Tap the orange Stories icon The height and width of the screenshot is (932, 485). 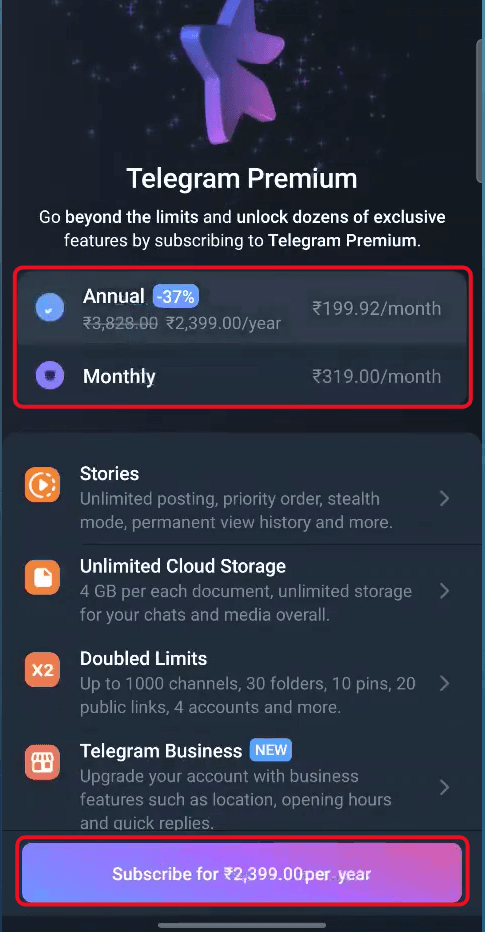(42, 485)
